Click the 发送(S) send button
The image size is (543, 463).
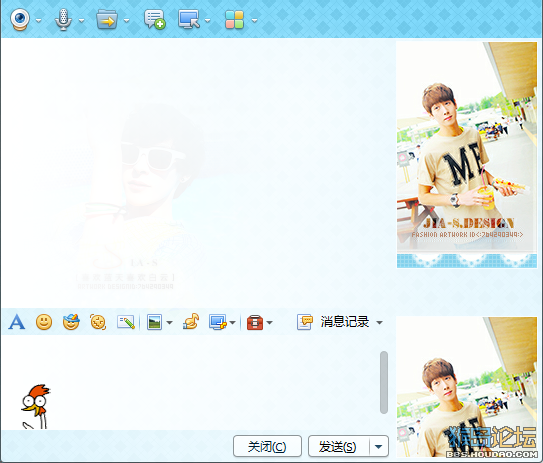pyautogui.click(x=339, y=446)
